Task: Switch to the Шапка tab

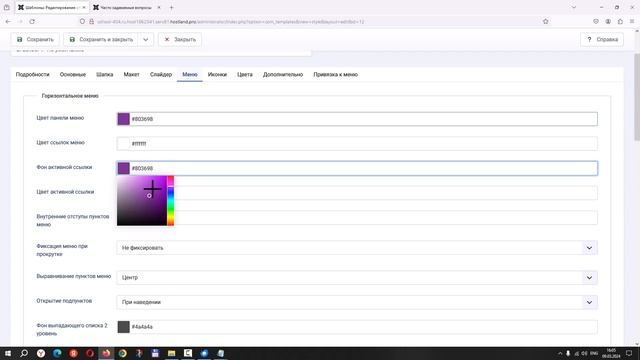Action: click(104, 75)
